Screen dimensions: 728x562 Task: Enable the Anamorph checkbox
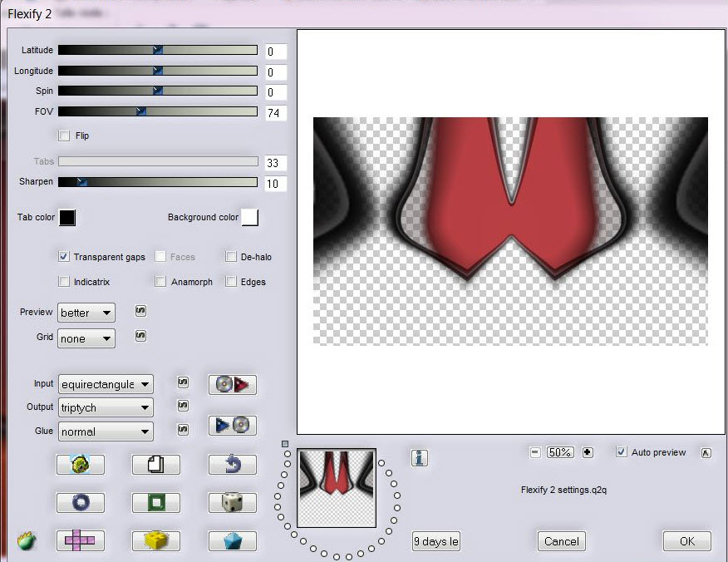tap(160, 282)
